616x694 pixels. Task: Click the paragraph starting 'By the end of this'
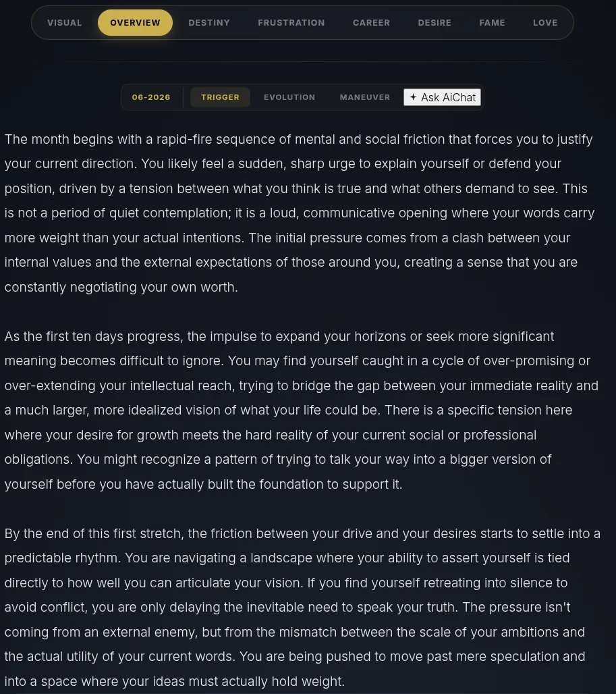click(302, 608)
